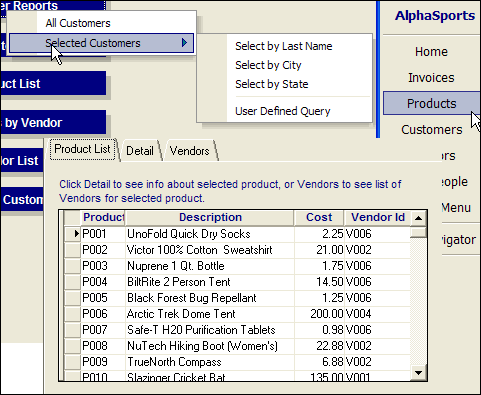Image resolution: width=481 pixels, height=395 pixels.
Task: Switch to the Vendors tab
Action: click(189, 151)
